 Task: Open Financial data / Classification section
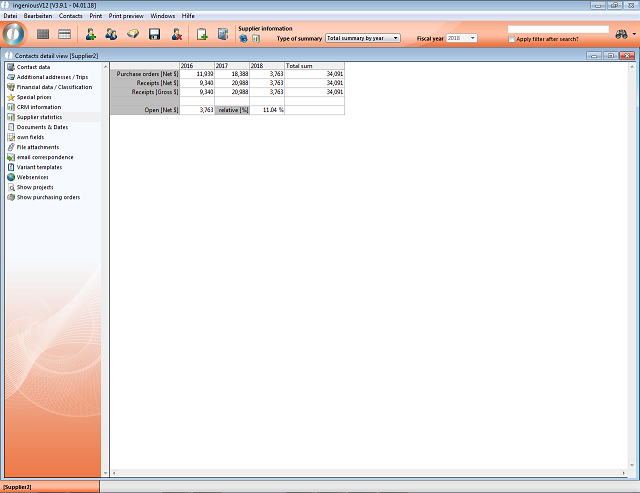pyautogui.click(x=53, y=87)
